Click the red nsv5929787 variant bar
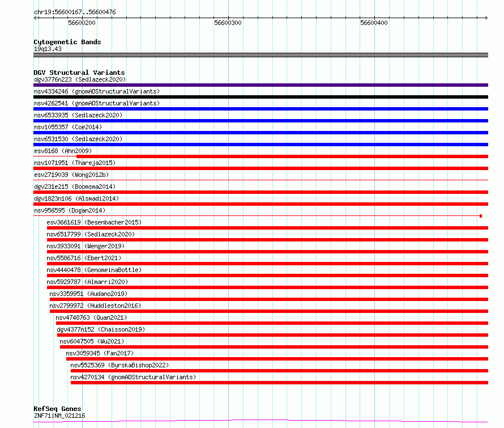 click(x=267, y=287)
